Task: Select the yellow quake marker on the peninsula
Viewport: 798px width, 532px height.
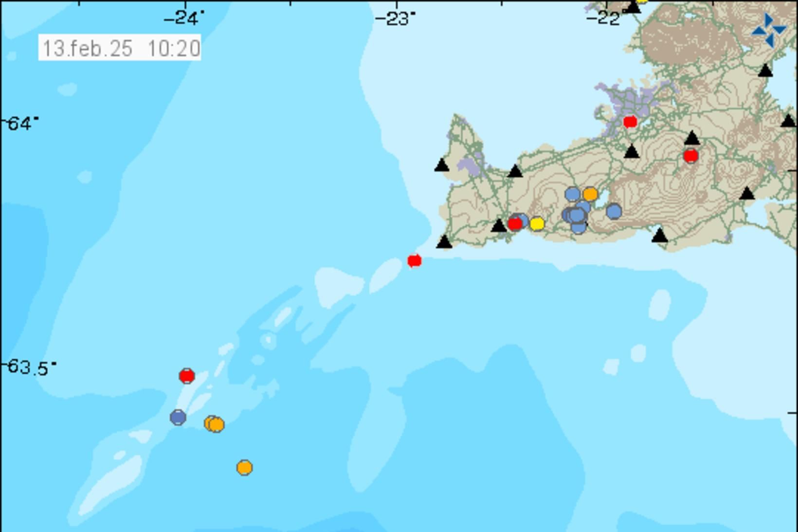Action: click(x=537, y=223)
